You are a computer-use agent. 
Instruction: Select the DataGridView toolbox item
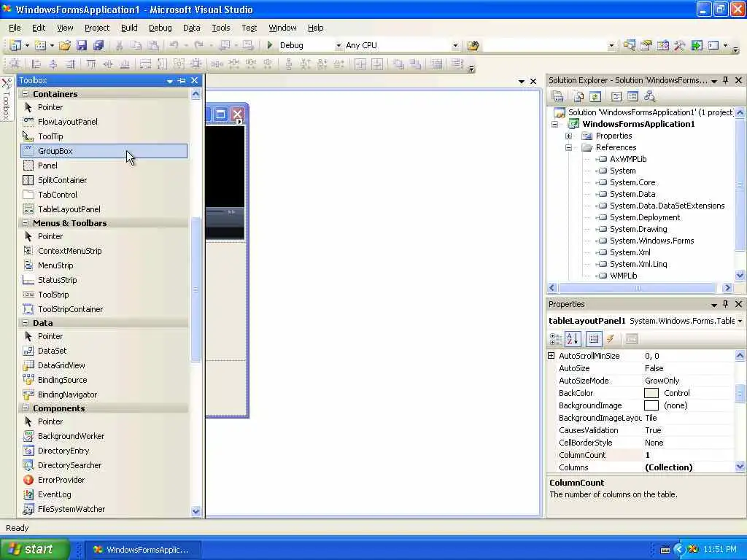(x=104, y=365)
